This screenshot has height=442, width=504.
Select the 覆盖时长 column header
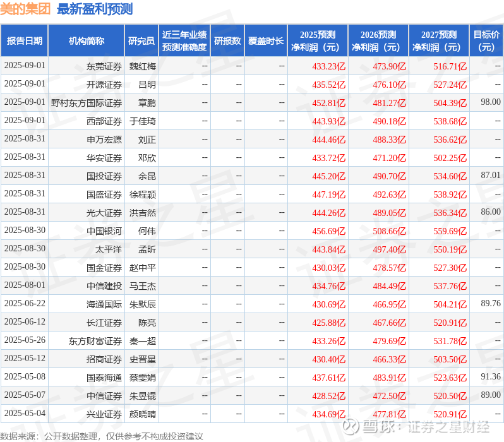tap(266, 41)
